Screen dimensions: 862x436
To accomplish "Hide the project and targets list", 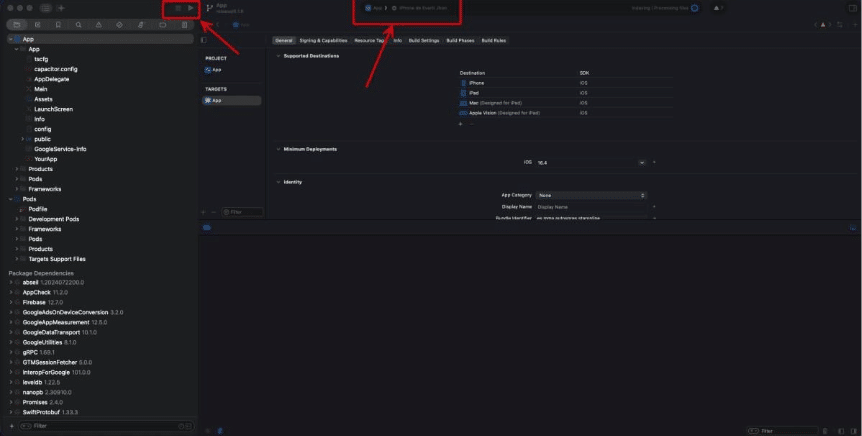I will pyautogui.click(x=204, y=40).
